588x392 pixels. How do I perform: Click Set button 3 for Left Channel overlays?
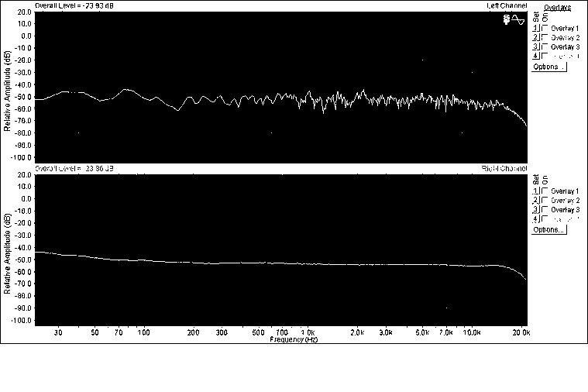pyautogui.click(x=536, y=47)
